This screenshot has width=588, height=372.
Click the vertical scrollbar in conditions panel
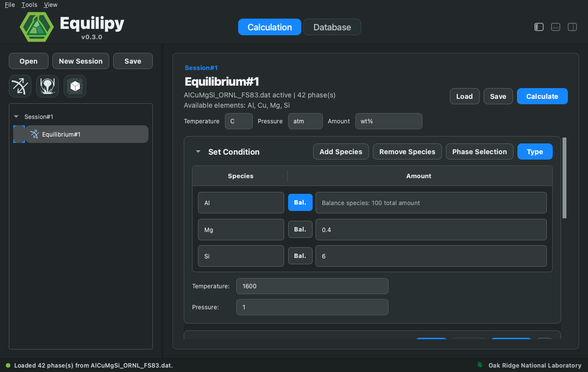coord(564,178)
